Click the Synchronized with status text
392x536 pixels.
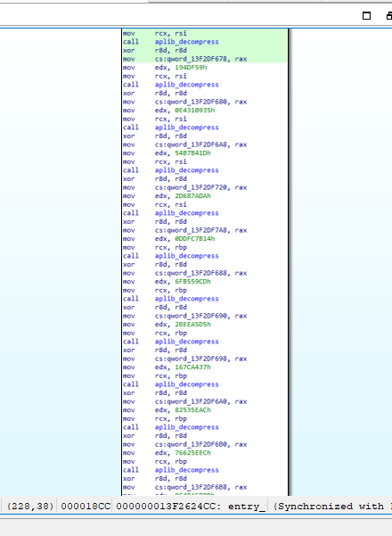click(331, 507)
